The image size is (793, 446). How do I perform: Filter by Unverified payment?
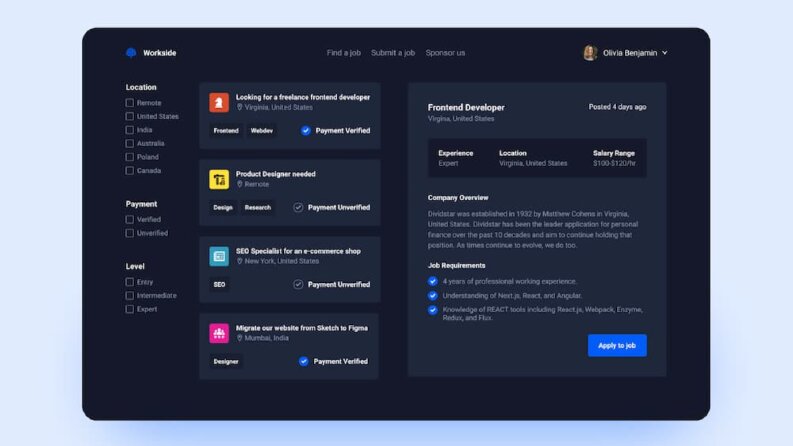[129, 233]
